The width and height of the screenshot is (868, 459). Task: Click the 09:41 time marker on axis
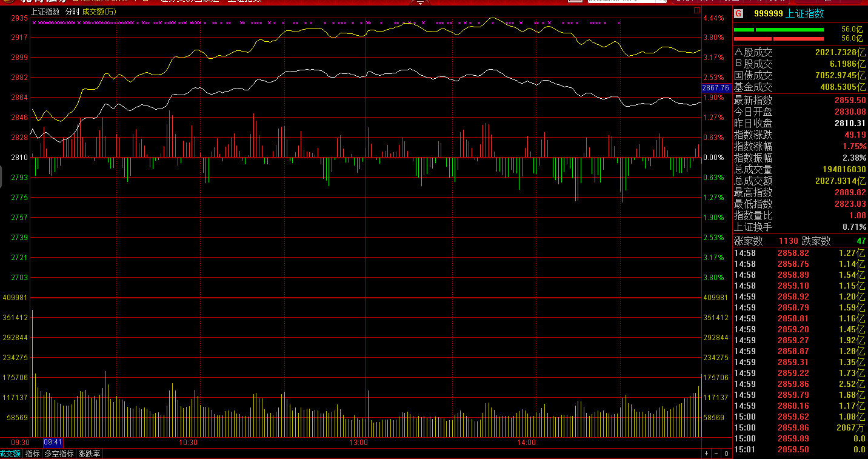pyautogui.click(x=53, y=443)
